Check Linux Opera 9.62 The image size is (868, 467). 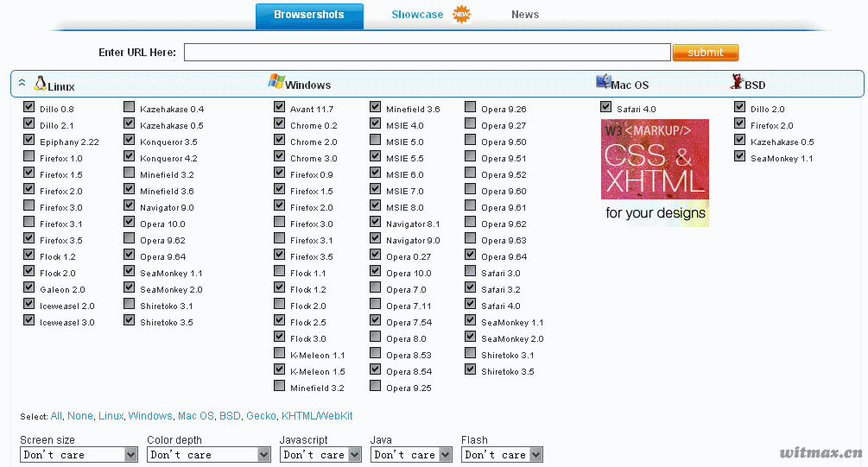tap(129, 237)
